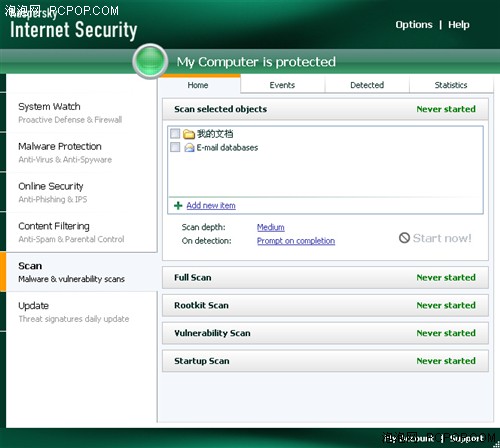The image size is (500, 448).
Task: Change the Medium scan depth setting
Action: click(x=271, y=227)
